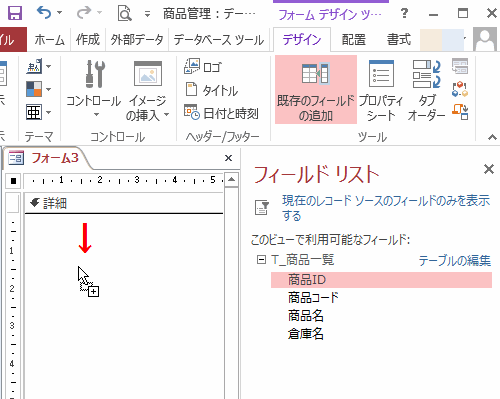This screenshot has width=500, height=399.
Task: Open the undo history dropdown arrow
Action: pyautogui.click(x=59, y=13)
